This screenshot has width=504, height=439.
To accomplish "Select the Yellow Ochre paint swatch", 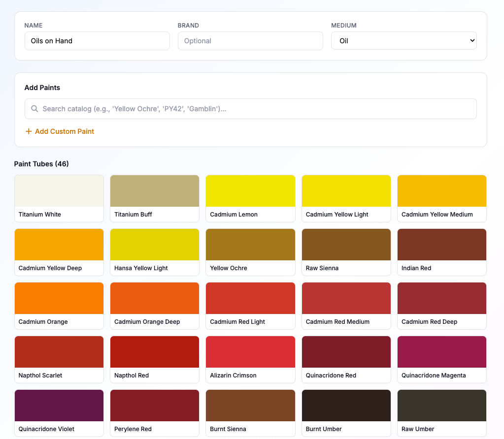I will click(250, 245).
